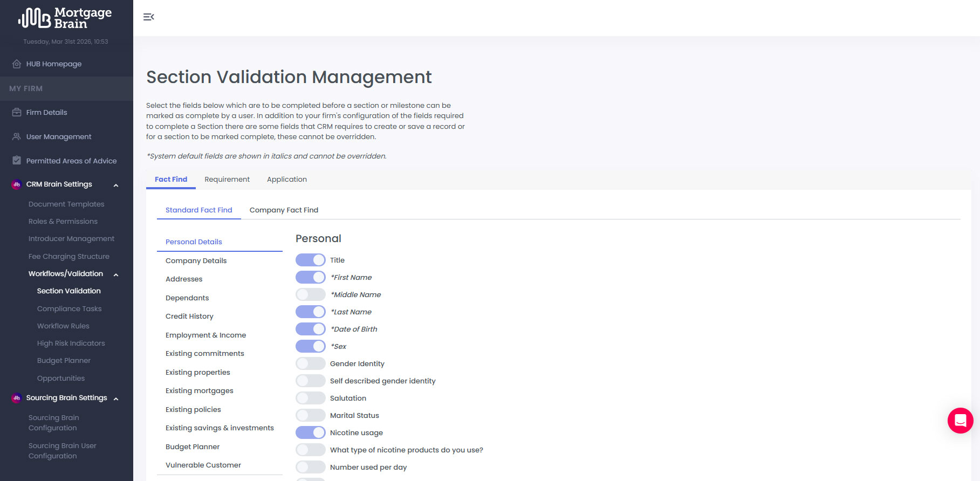The height and width of the screenshot is (481, 980).
Task: Open the red chat support bubble
Action: pos(961,420)
